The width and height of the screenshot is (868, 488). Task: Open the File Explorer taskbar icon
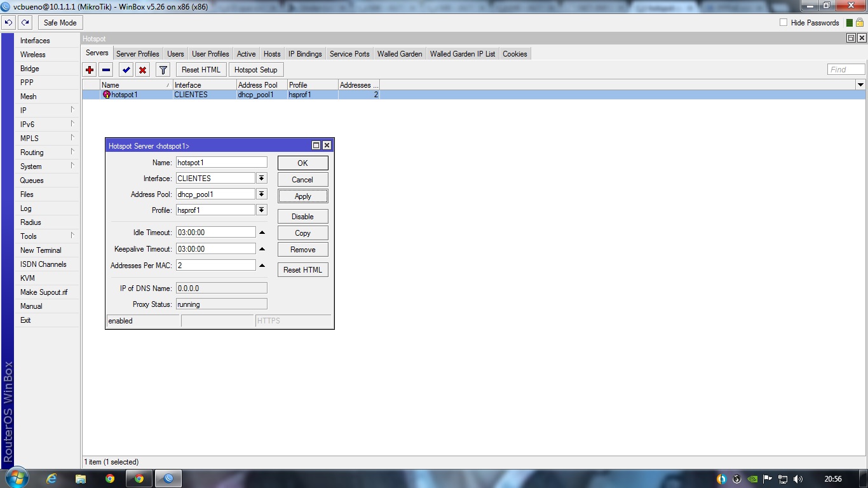pyautogui.click(x=81, y=478)
